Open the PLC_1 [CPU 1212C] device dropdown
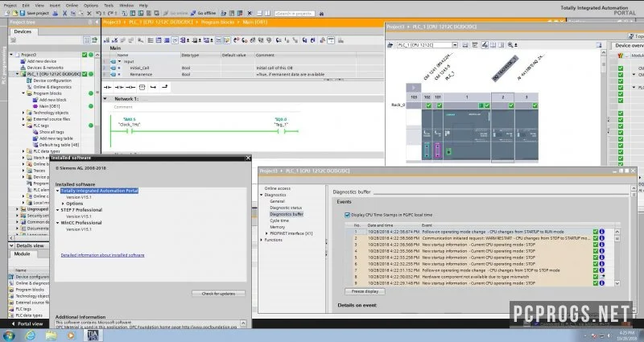This screenshot has height=342, width=644. pos(455,45)
